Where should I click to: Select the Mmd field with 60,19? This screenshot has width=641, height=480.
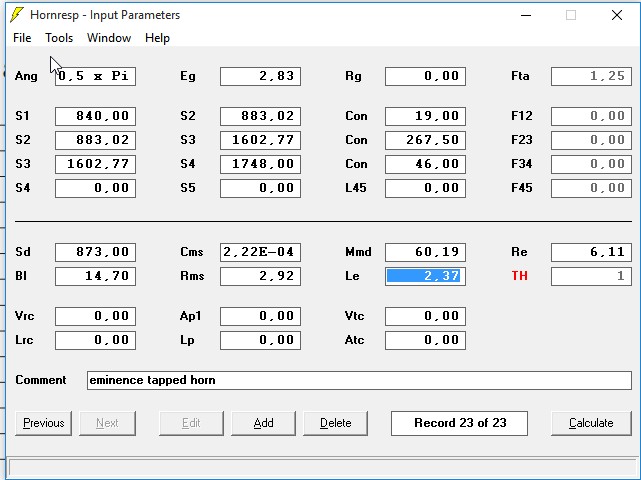(425, 252)
